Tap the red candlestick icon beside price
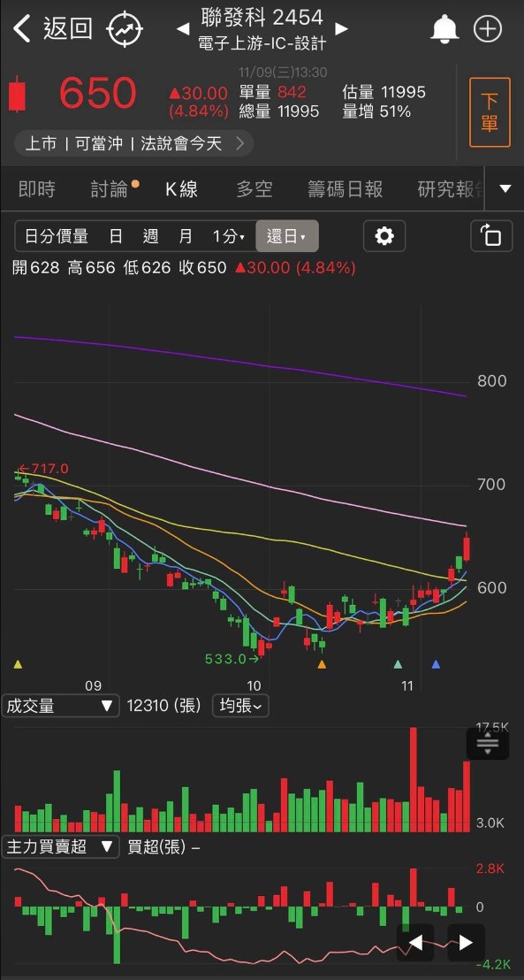 coord(18,95)
